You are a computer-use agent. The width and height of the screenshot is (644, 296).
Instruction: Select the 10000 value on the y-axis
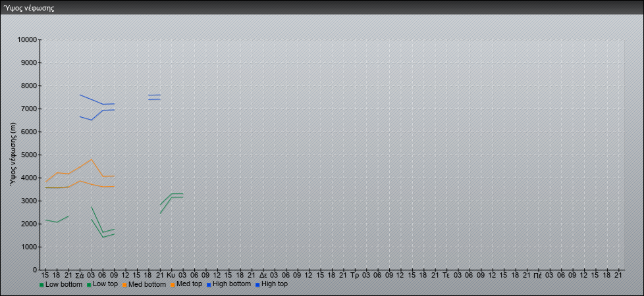click(x=28, y=40)
